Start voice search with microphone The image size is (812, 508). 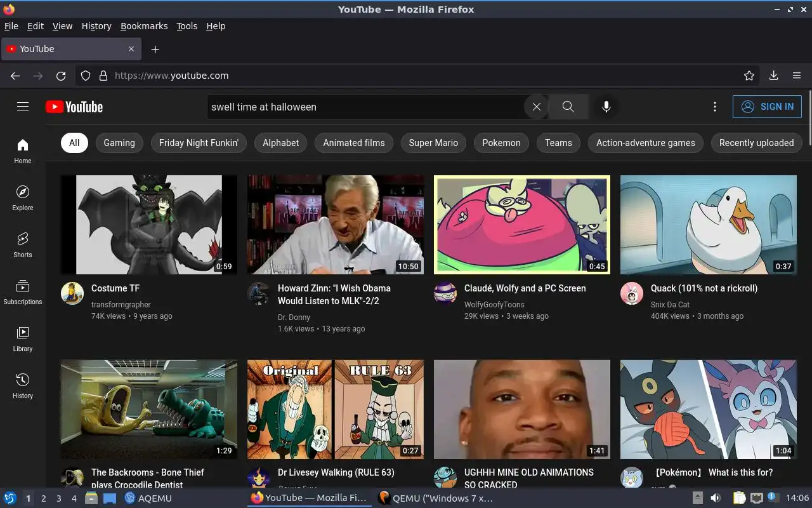tap(606, 107)
